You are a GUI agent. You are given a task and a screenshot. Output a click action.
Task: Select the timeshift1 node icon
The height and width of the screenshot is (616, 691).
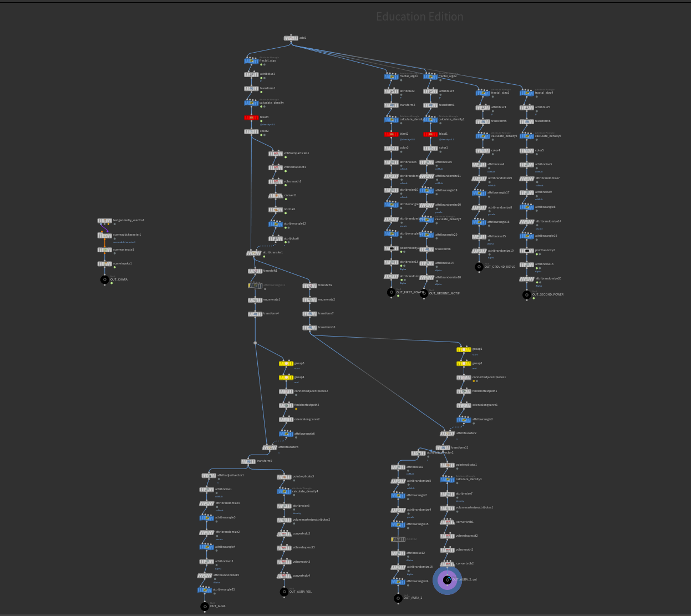(x=255, y=271)
